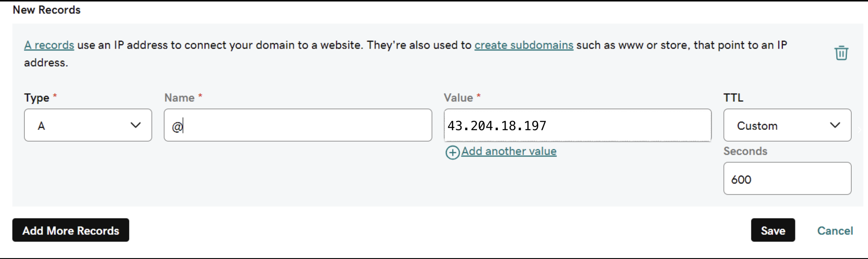Screen dimensions: 868x259
Task: Follow the create subdomains link
Action: click(x=524, y=45)
